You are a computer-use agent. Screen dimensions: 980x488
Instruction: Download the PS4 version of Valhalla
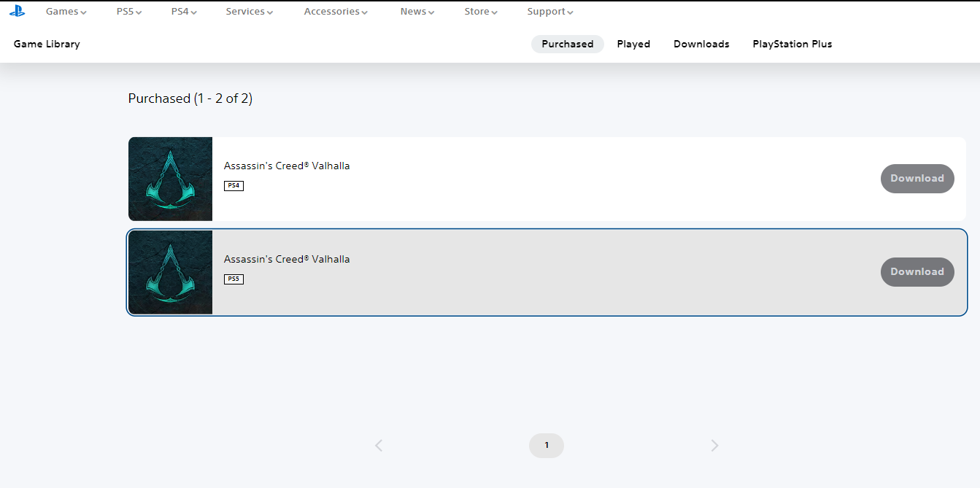917,179
